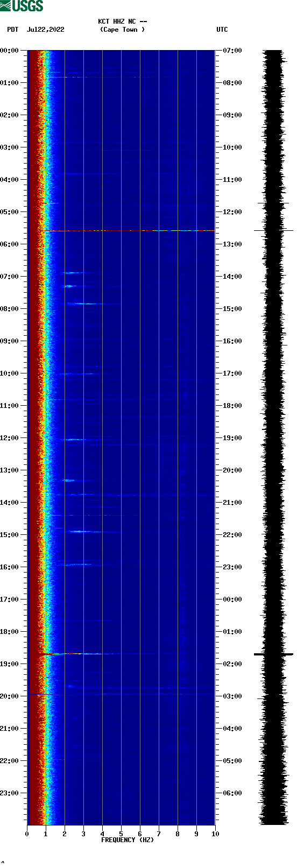Click the 06:00 PDT time tick label
Viewport: 297px width, 868px height.
tap(10, 244)
